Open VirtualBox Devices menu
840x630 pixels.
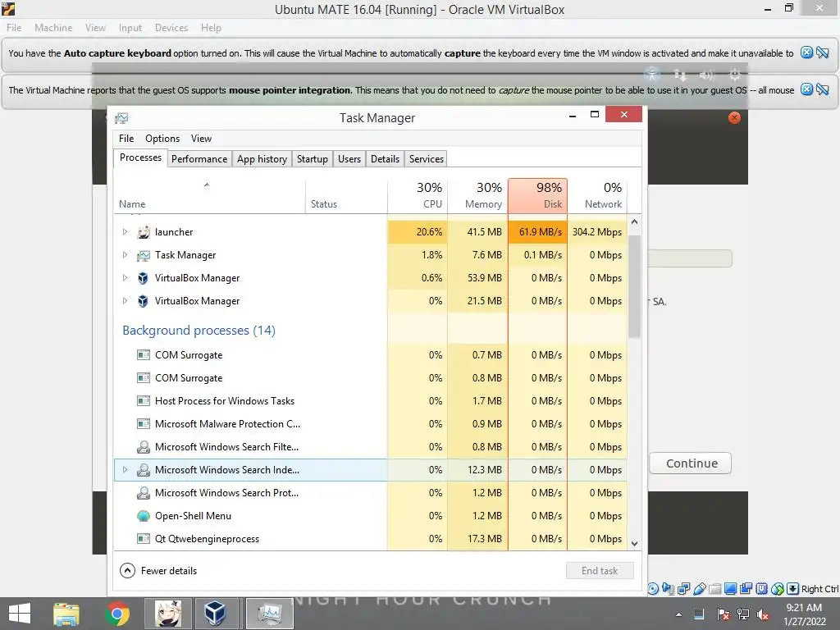pos(171,27)
